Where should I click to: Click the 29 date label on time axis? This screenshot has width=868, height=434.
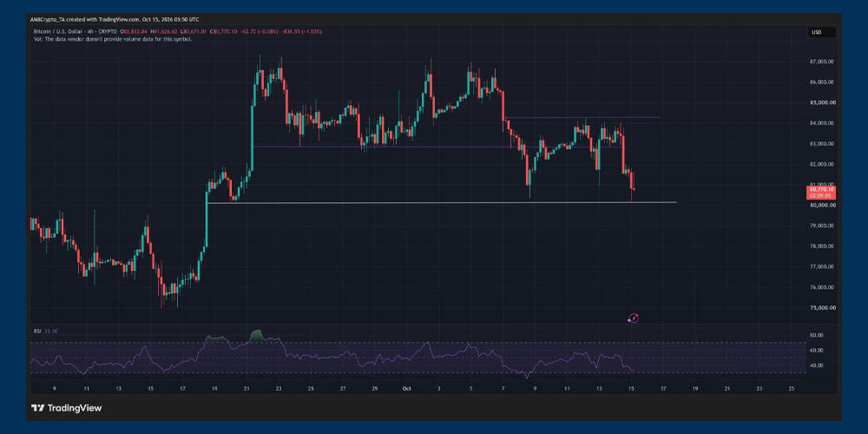pos(375,389)
